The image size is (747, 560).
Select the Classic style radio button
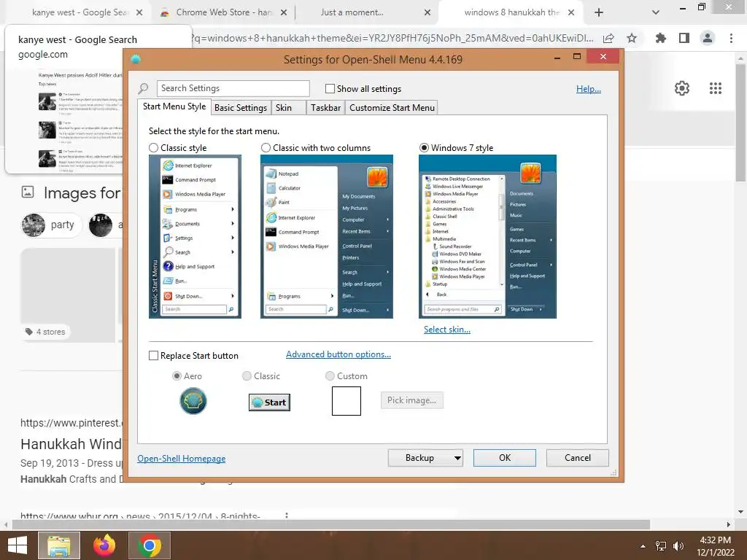[x=153, y=148]
